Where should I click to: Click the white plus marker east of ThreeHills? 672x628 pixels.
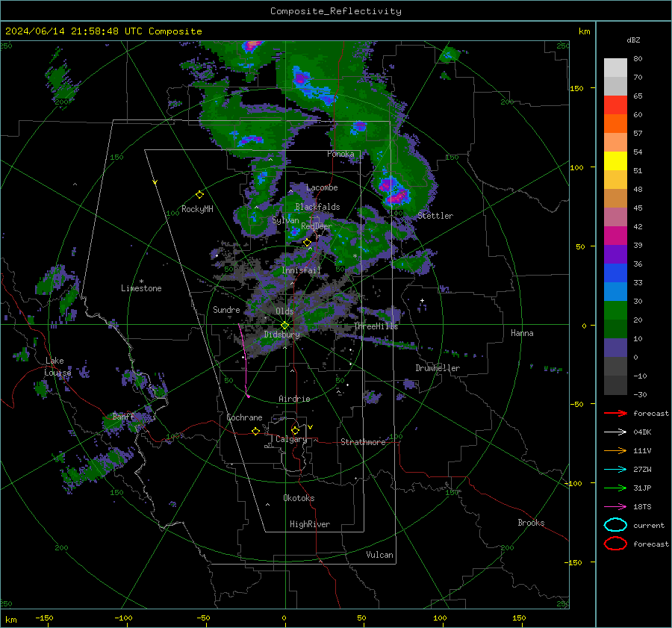click(422, 300)
